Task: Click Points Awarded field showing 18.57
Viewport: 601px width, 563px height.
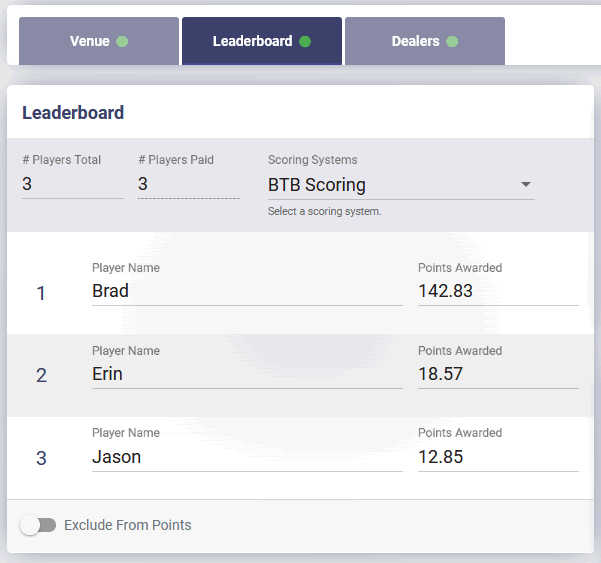Action: [498, 374]
